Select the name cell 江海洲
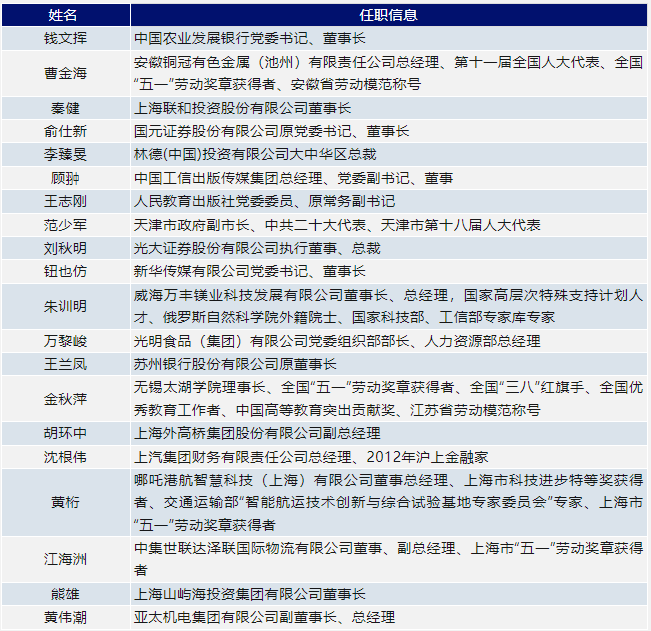This screenshot has height=631, width=651. point(66,559)
